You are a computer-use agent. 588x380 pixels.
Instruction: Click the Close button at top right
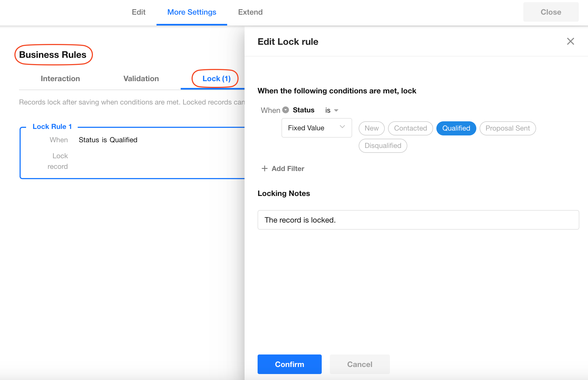tap(551, 12)
